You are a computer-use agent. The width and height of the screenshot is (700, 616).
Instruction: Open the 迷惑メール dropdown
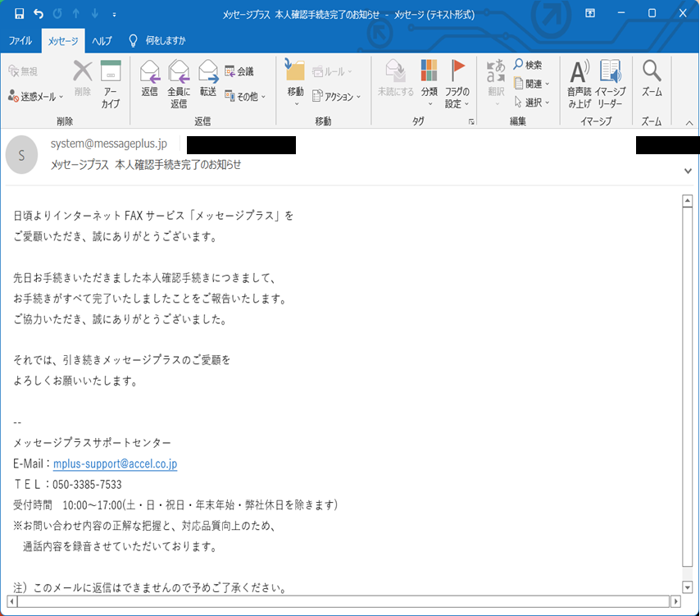click(36, 97)
